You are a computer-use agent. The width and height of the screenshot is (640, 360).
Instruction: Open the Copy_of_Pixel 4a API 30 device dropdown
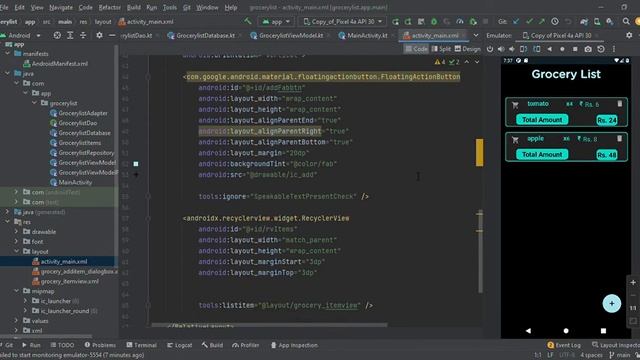coord(343,22)
